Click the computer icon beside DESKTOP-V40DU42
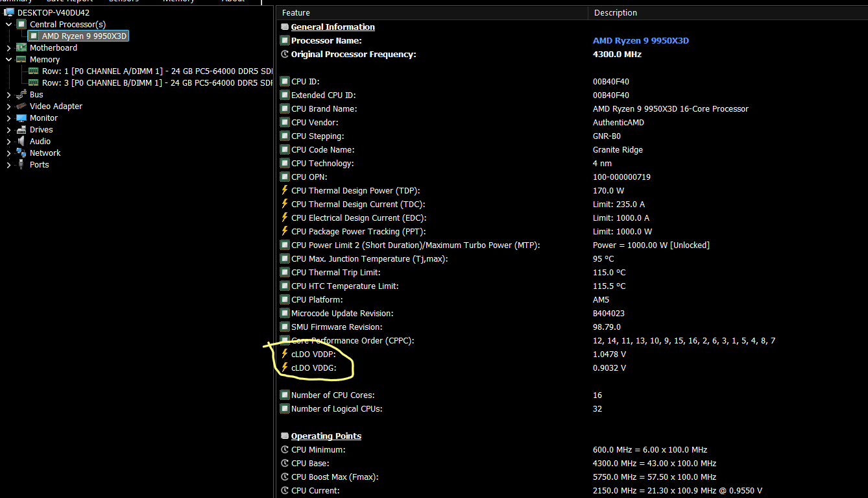The height and width of the screenshot is (498, 868). point(9,12)
